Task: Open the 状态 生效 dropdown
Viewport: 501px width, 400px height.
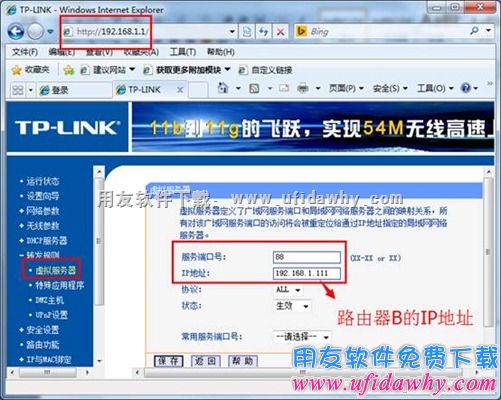Action: point(292,306)
